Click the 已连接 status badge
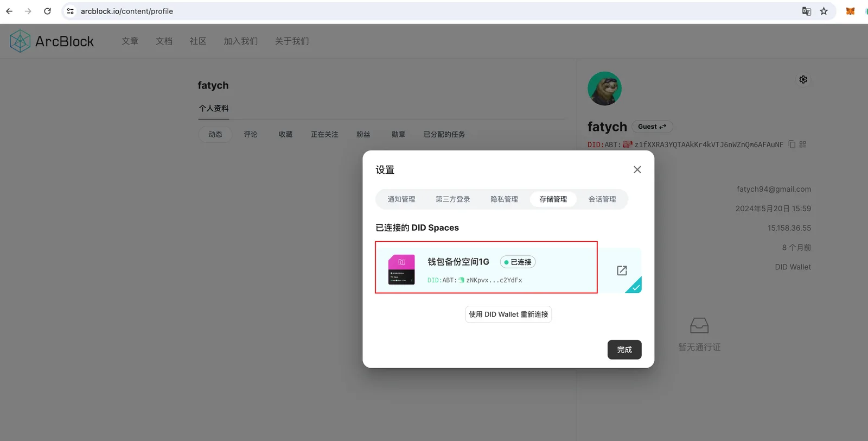 point(518,262)
